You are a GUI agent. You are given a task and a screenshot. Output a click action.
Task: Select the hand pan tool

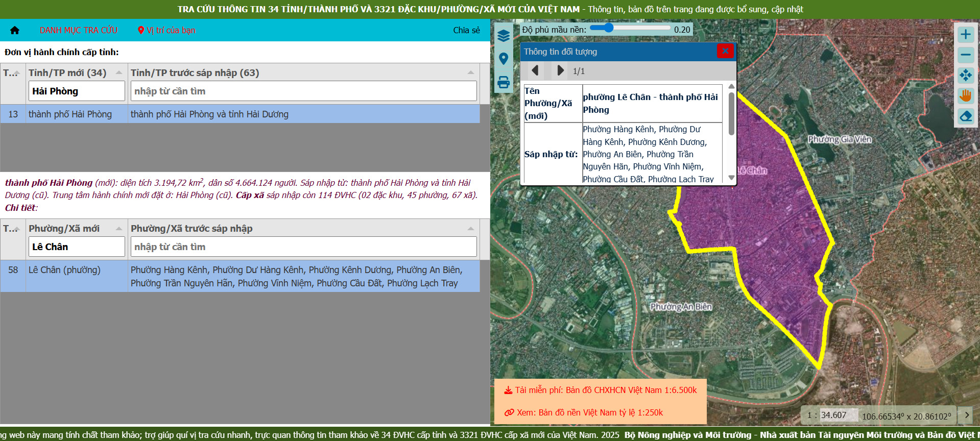965,96
